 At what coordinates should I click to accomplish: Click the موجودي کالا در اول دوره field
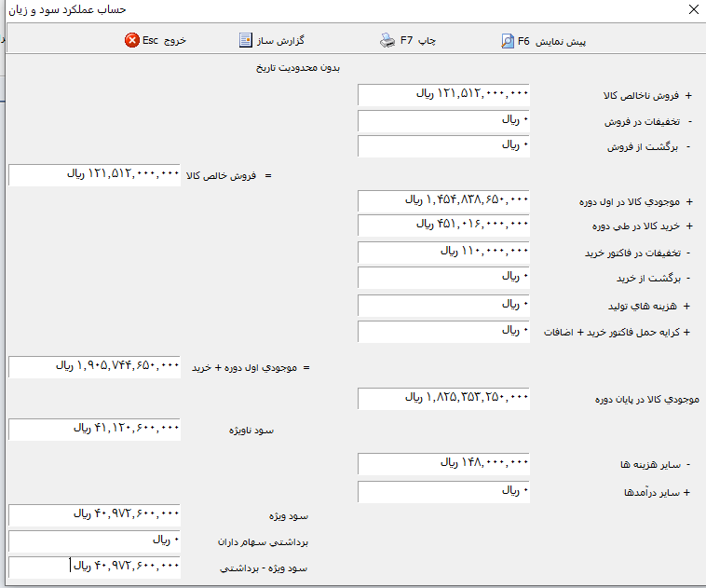443,201
